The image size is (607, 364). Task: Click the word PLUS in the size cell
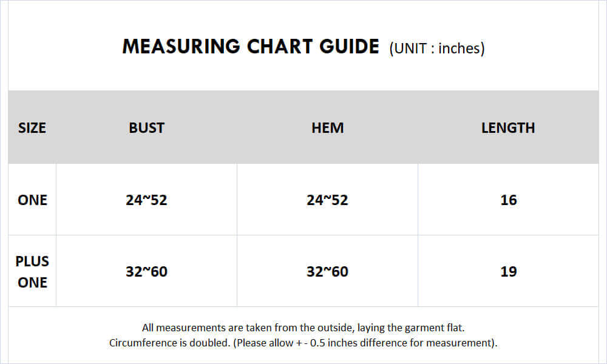click(32, 261)
